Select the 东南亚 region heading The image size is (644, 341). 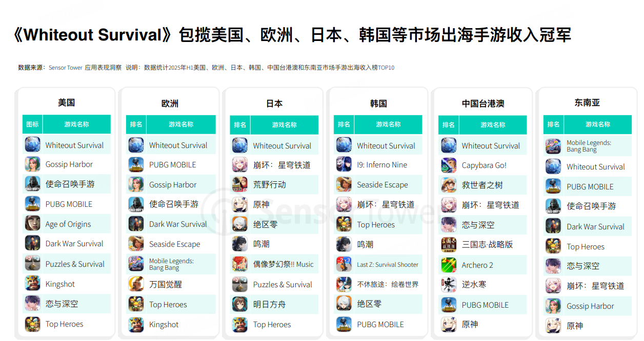click(x=587, y=102)
